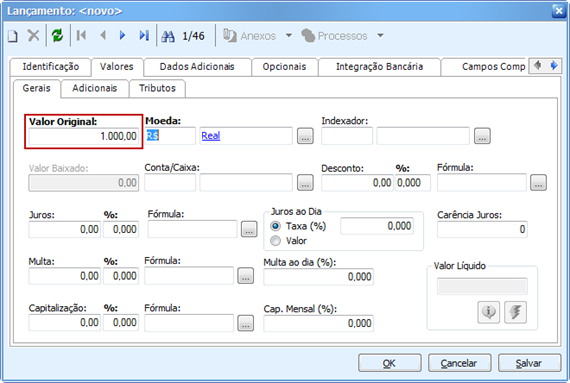Open Multa Fórmula lookup ellipsis button
Screen dimensions: 570x383
pos(246,276)
